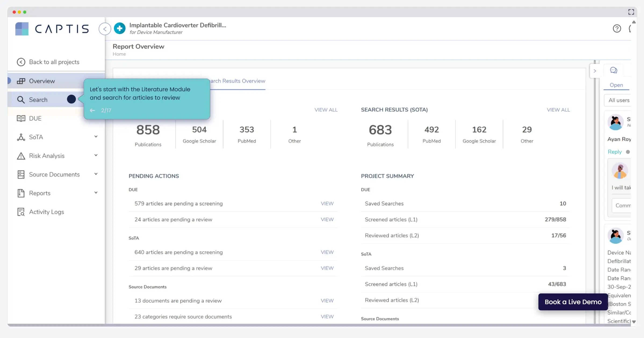Open the All users filter dropdown
The width and height of the screenshot is (644, 338).
(x=619, y=100)
